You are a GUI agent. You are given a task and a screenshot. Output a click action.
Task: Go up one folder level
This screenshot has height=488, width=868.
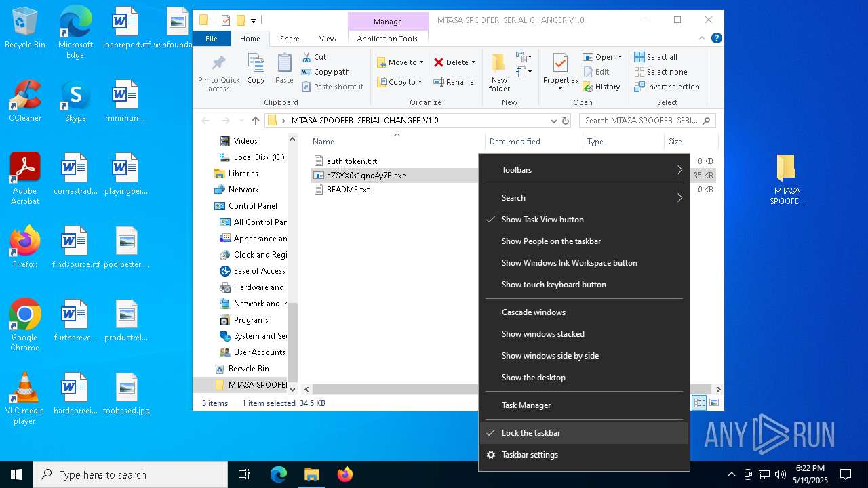[x=255, y=121]
